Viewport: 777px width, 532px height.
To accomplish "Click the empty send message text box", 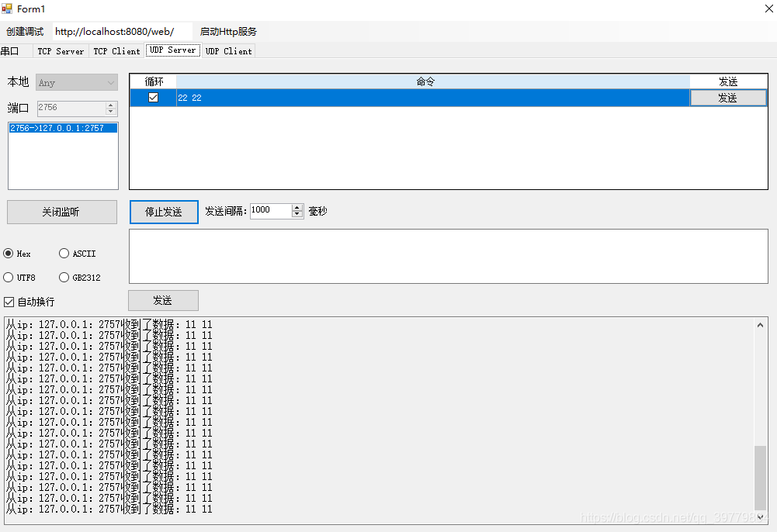I will (x=449, y=257).
